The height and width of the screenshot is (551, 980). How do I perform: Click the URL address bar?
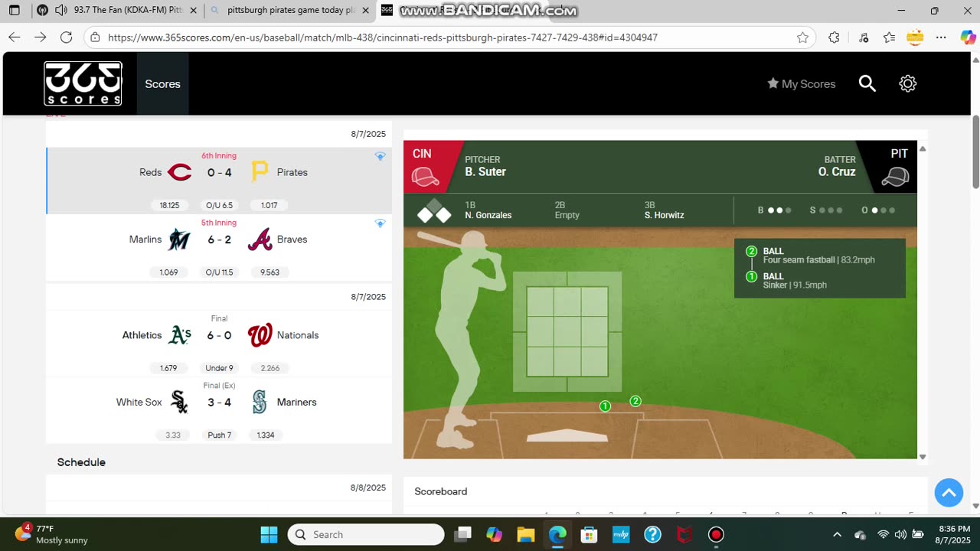point(448,37)
